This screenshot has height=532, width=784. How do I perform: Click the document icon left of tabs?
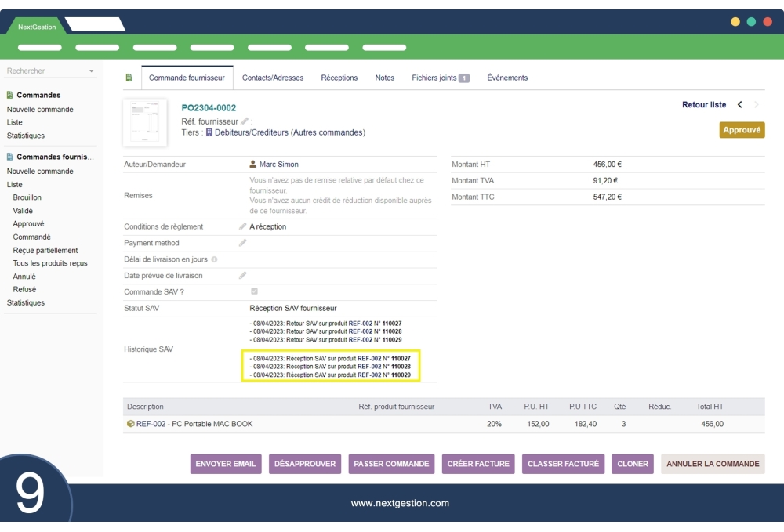(129, 78)
